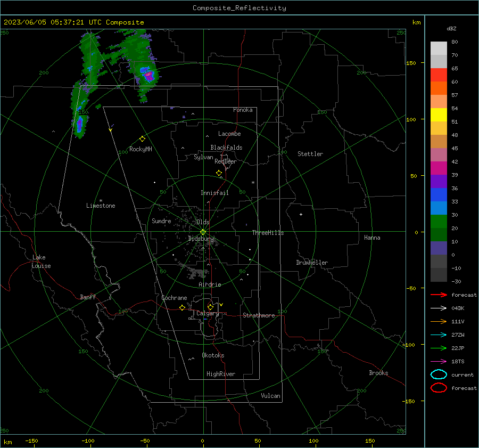Click the Composite_Reflectivity title
Viewport: 479px width, 448px height.
pyautogui.click(x=239, y=8)
